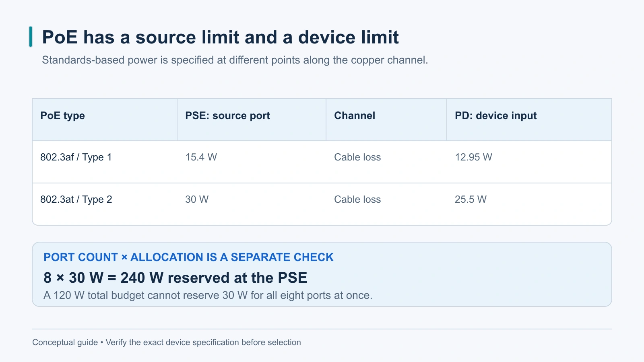Click 'Cable loss' in the 802.3at row
644x362 pixels.
click(x=357, y=200)
